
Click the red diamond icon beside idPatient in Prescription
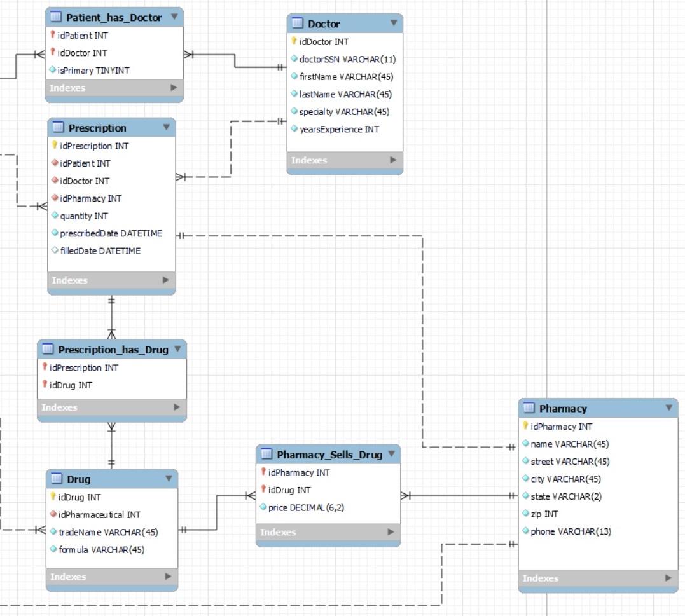55,163
